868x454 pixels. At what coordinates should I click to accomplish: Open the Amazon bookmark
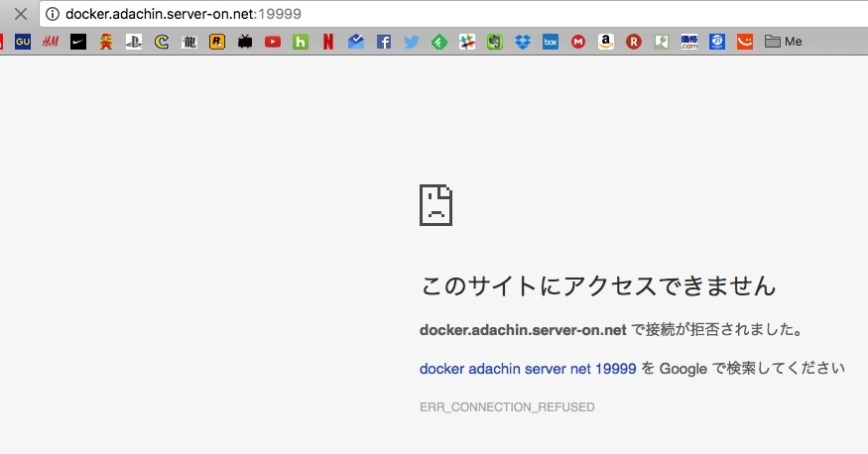click(605, 42)
